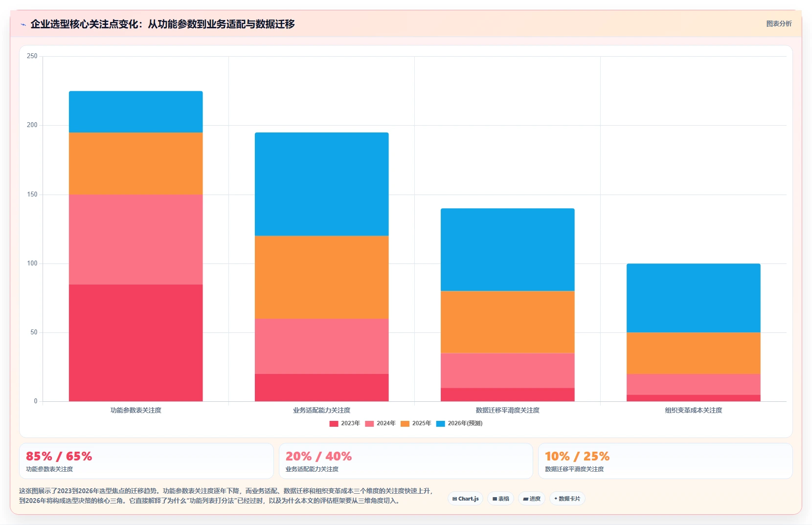Click the 2024年 pink segment of 组织变革成本关注度 bar
The image size is (812, 525).
pyautogui.click(x=694, y=384)
